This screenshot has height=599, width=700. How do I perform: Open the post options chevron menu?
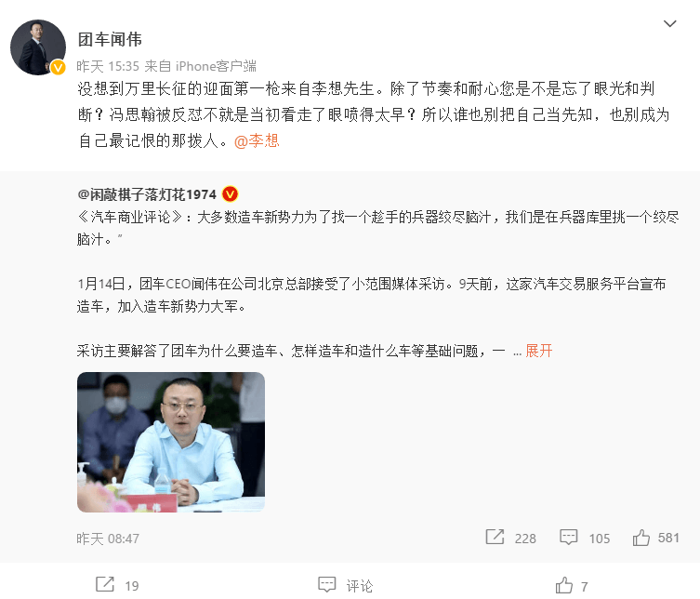pos(669,23)
